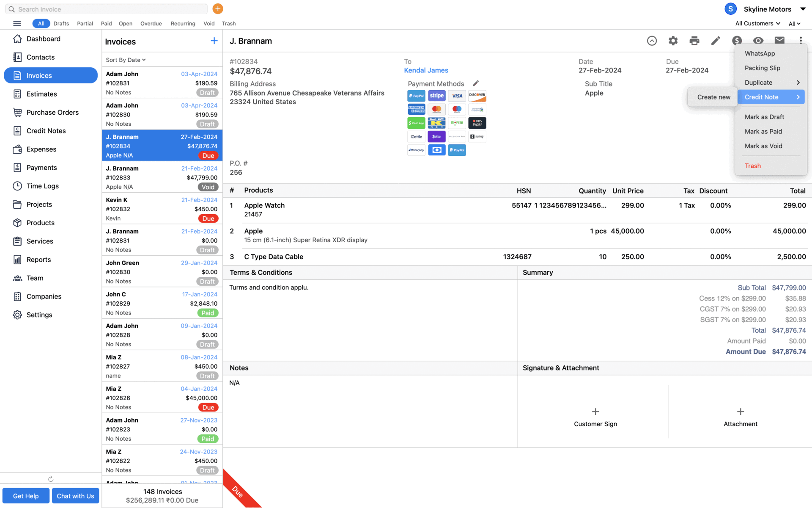This screenshot has width=812, height=508.
Task: Click the Apple Watch product row
Action: (x=517, y=210)
